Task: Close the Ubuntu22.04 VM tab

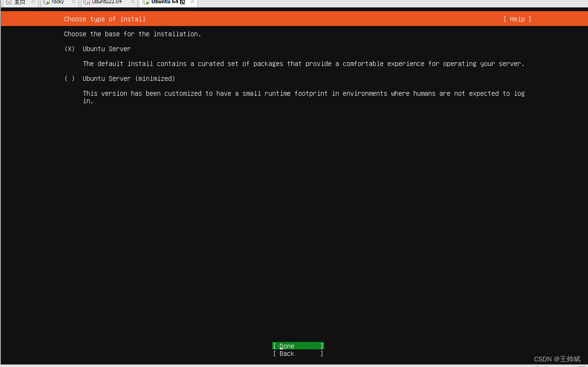Action: pos(132,2)
